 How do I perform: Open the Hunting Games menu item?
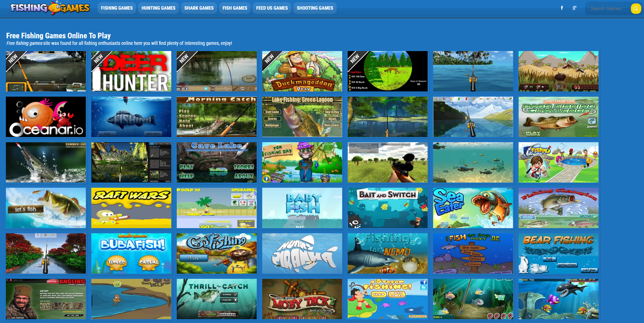(x=159, y=8)
